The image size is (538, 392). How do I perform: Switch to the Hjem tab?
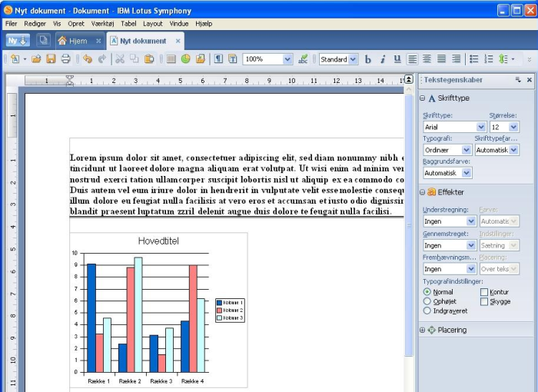[x=77, y=41]
